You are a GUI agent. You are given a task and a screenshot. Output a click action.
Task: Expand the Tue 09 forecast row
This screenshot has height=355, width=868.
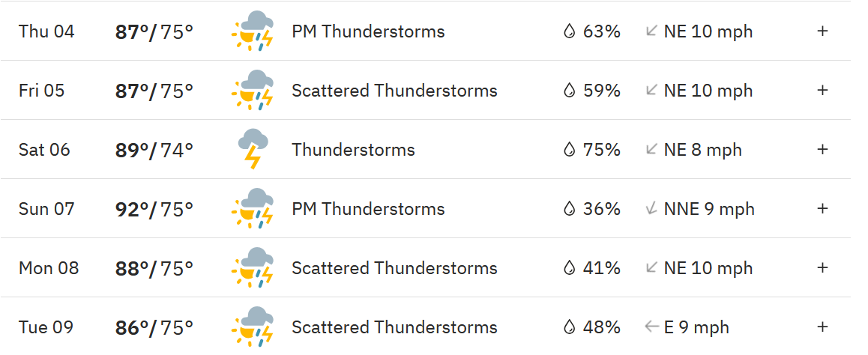(822, 327)
